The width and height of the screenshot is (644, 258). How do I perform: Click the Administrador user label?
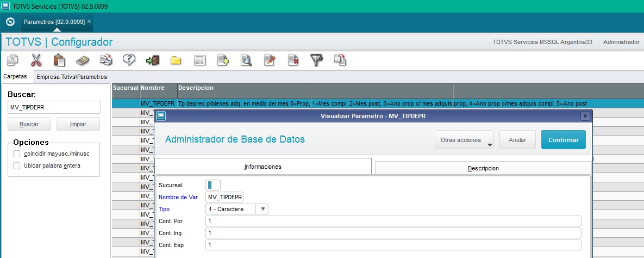tap(621, 42)
